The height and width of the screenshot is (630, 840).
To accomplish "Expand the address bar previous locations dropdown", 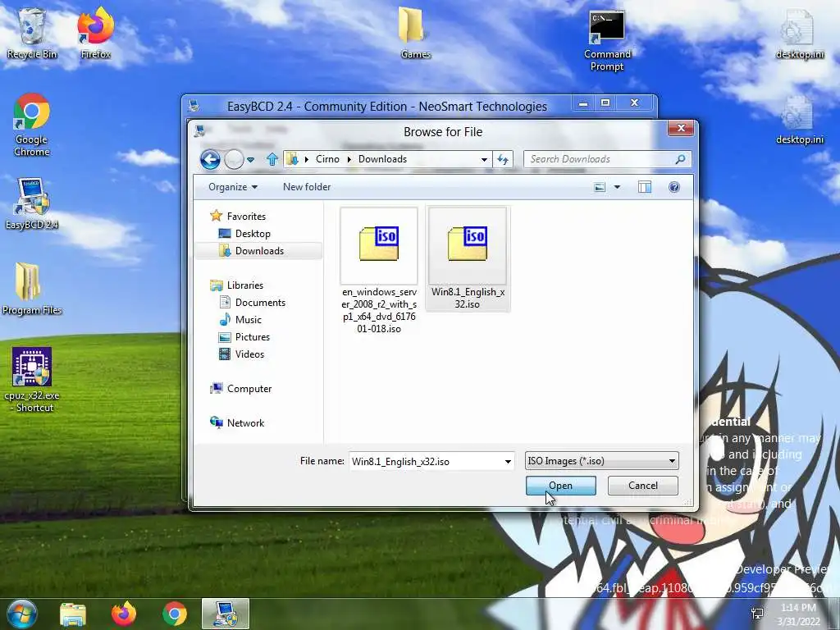I will [484, 160].
